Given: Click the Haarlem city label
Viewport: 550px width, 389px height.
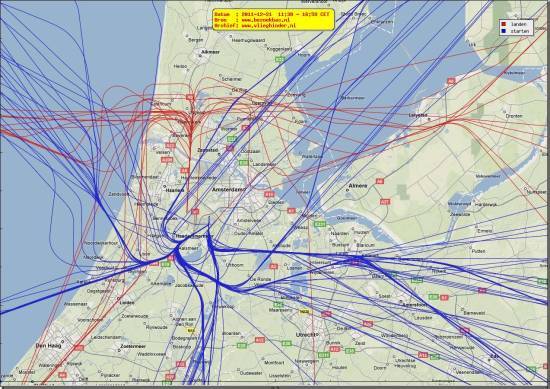Looking at the screenshot, I should [x=175, y=190].
